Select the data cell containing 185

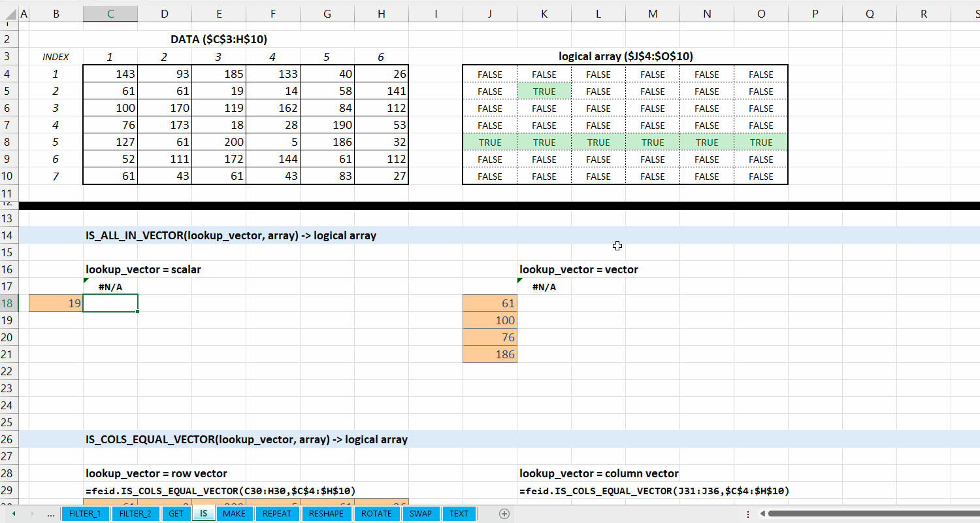219,74
